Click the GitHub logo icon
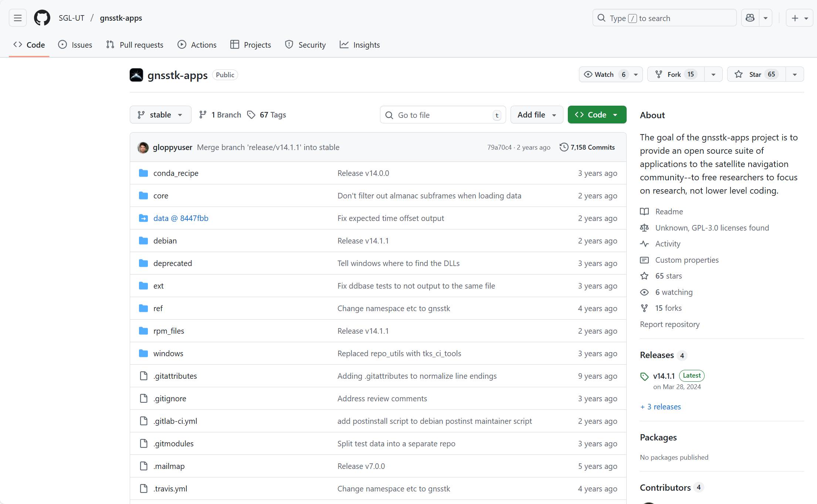This screenshot has width=817, height=504. point(42,18)
